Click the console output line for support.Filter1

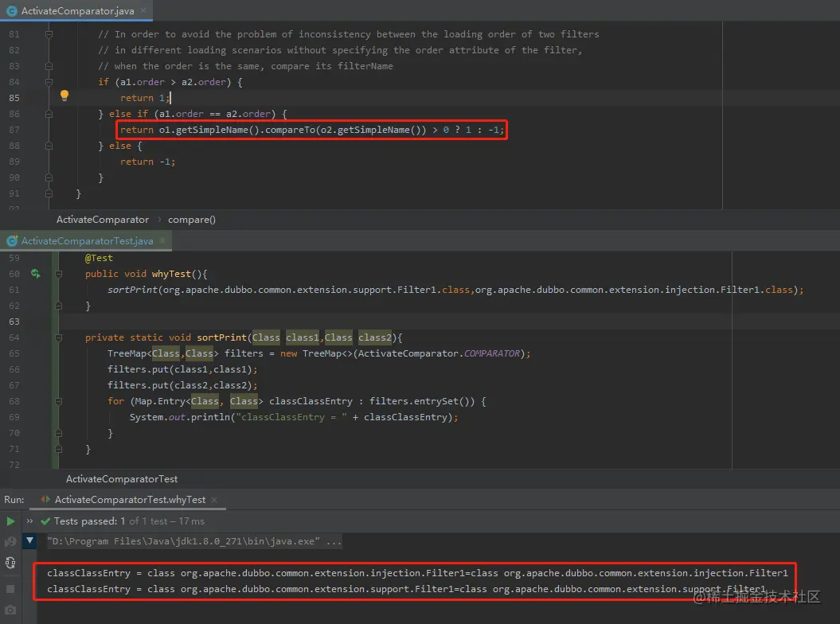tap(406, 589)
